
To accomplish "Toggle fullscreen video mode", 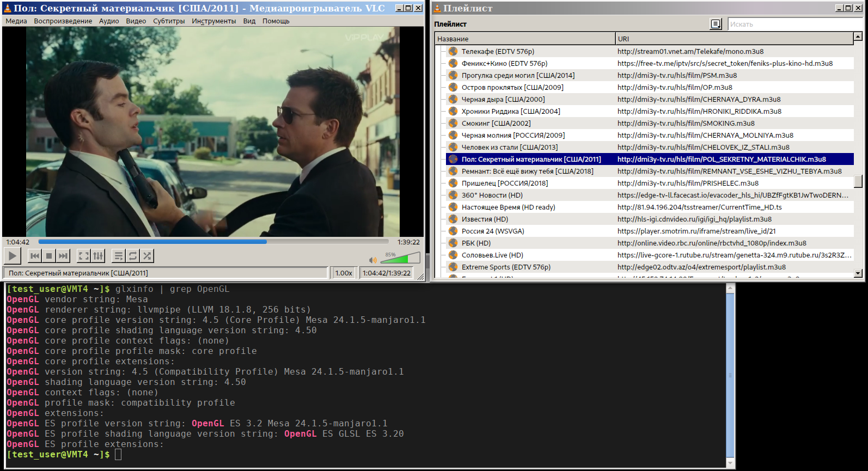I will 84,255.
